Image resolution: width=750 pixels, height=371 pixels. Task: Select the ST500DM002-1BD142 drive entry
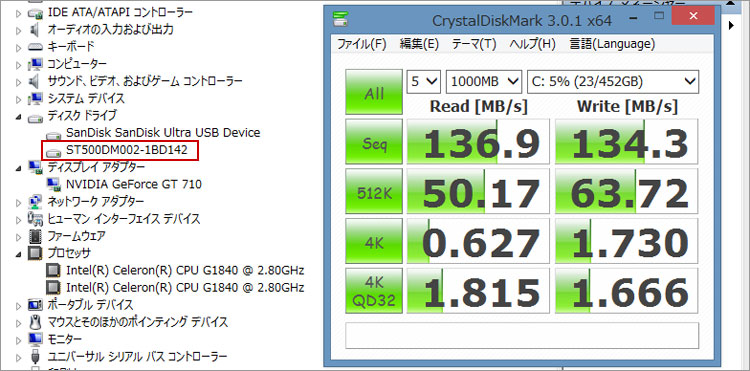pos(127,151)
